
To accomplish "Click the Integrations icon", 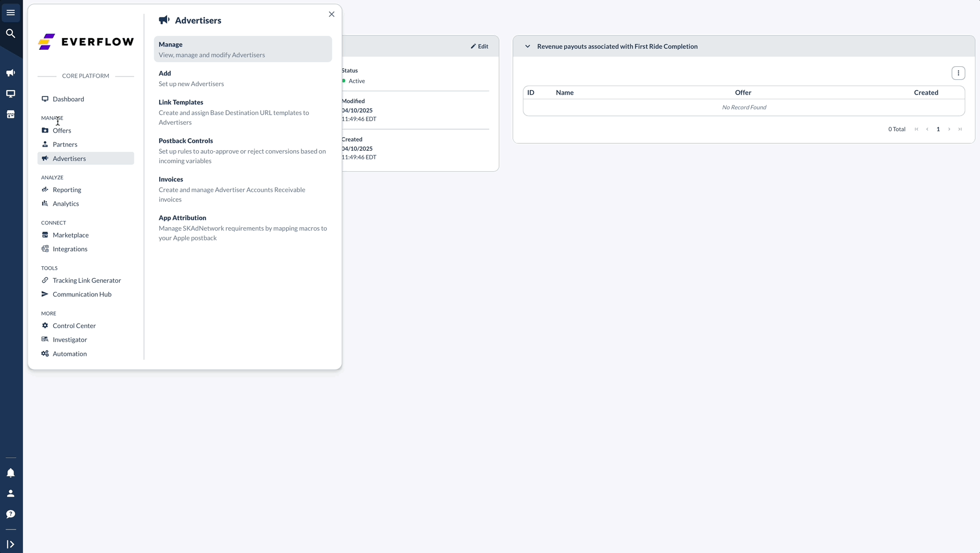I will [45, 249].
